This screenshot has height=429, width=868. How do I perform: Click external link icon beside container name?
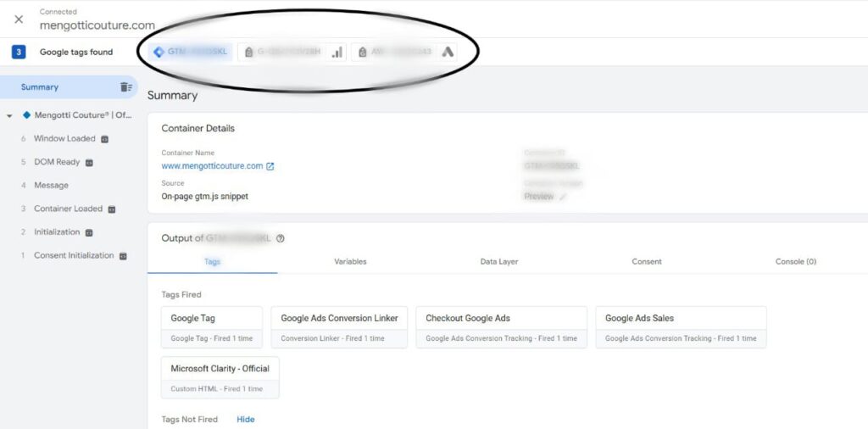click(270, 166)
